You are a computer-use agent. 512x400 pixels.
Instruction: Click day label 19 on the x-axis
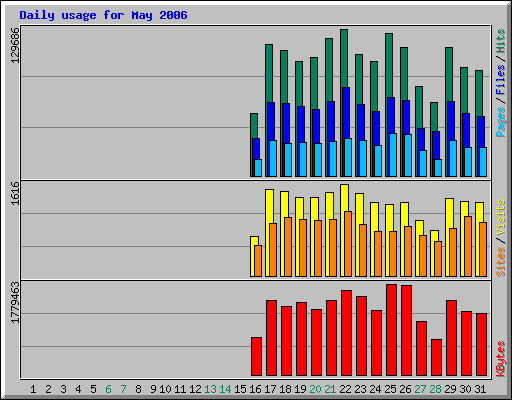pos(300,389)
